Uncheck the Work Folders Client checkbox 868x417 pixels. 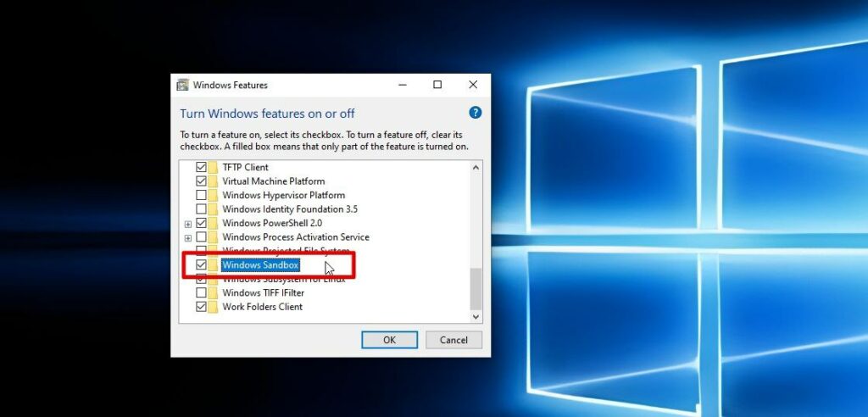coord(201,307)
